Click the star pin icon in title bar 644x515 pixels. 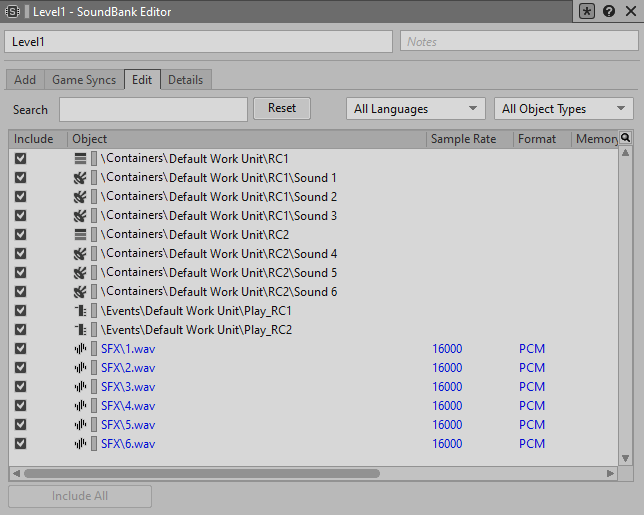[x=588, y=12]
